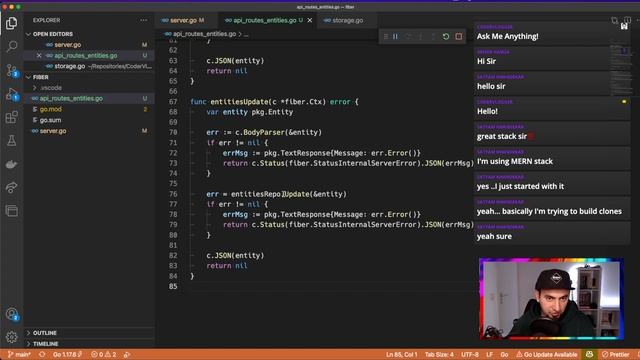Screen dimensions: 640x360
Task: Click the Go 1.17.6 version status item
Action: click(x=67, y=354)
